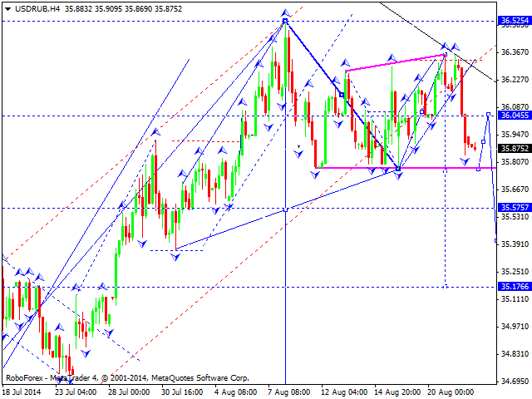The width and height of the screenshot is (532, 399).
Task: Select the 36.0455 price level label
Action: 515,116
